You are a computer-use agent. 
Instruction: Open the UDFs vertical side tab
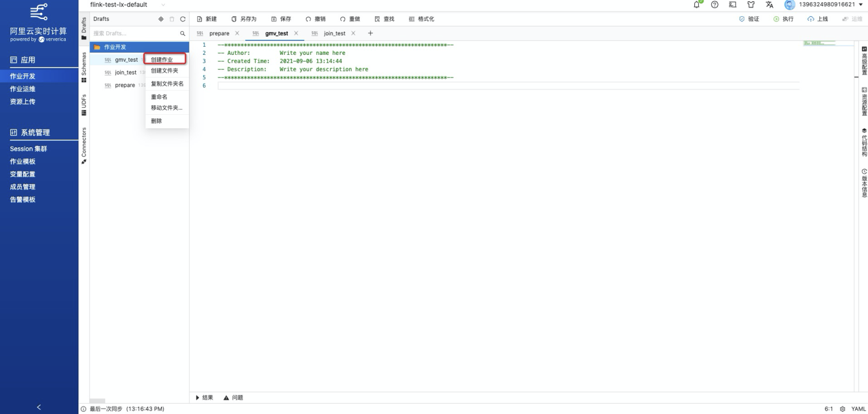tap(84, 105)
